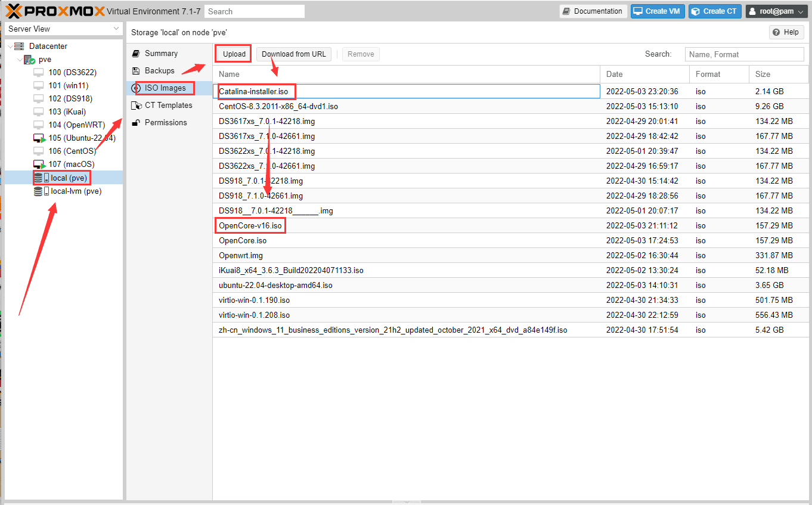812x505 pixels.
Task: Click the Documentation book icon
Action: click(566, 11)
